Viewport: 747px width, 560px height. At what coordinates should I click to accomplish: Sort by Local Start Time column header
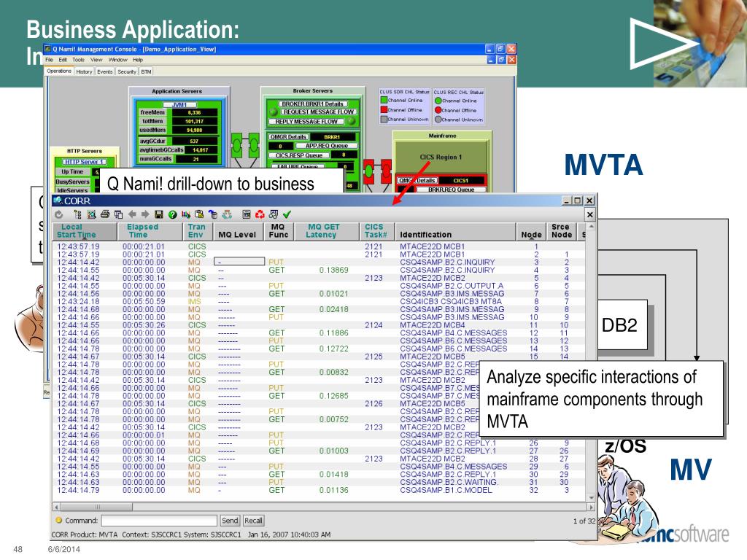pos(85,231)
